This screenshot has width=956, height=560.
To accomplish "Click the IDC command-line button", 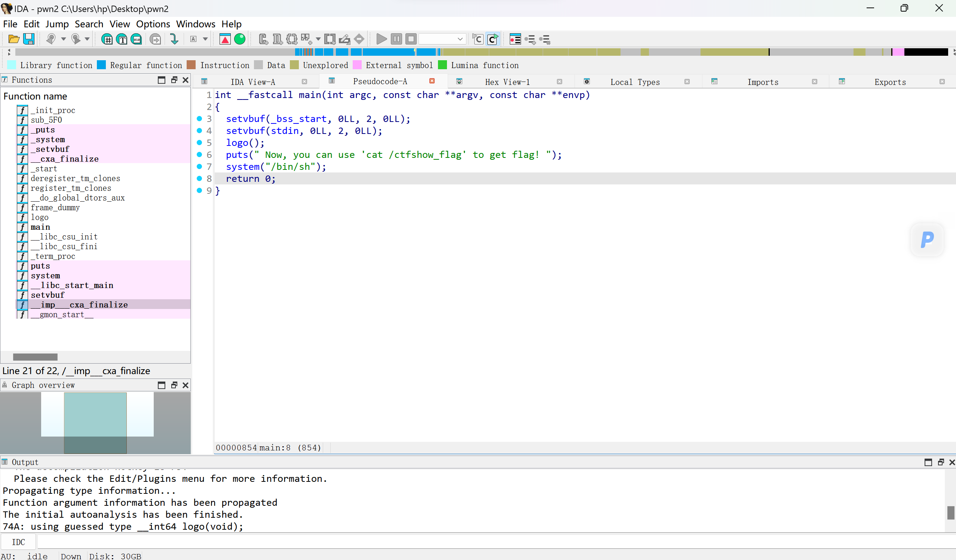I will pyautogui.click(x=18, y=542).
